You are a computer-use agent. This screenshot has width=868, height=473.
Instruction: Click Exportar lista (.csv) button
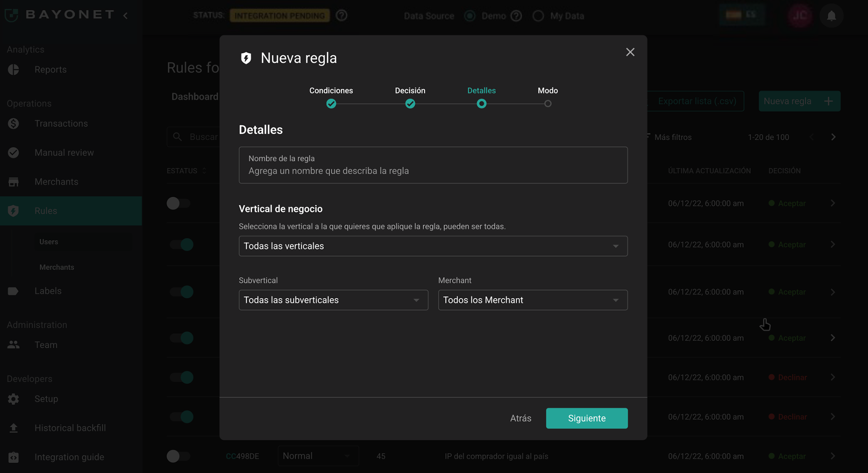(696, 101)
